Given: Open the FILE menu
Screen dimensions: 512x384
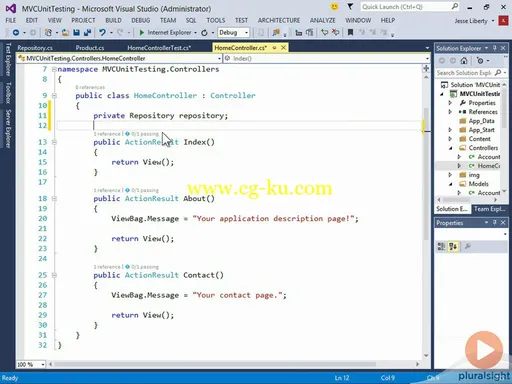Looking at the screenshot, I should coord(11,20).
